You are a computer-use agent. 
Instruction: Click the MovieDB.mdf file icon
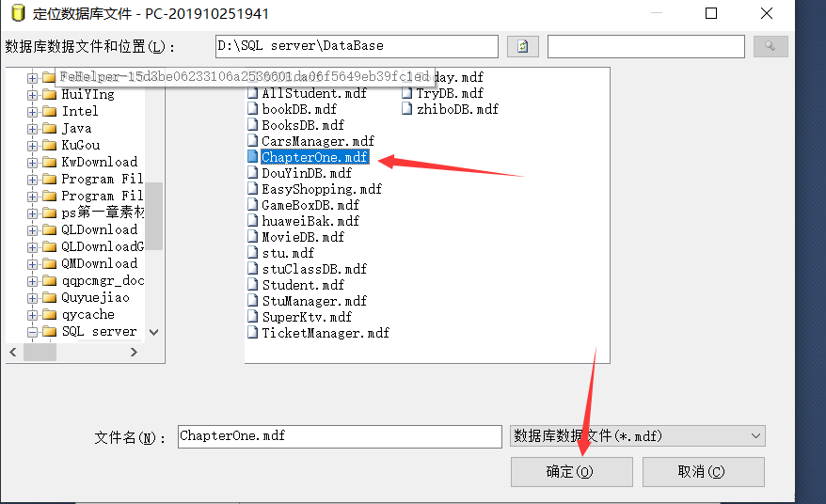pos(253,238)
